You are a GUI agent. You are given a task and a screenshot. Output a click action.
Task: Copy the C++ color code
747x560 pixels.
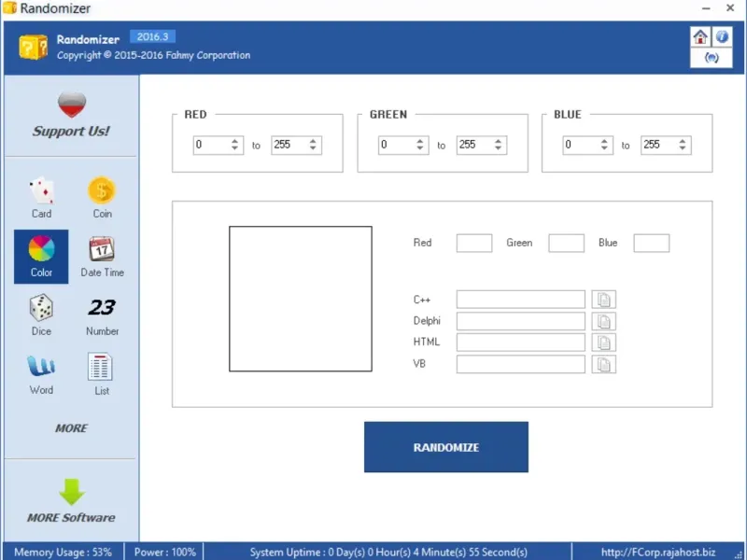pos(603,300)
